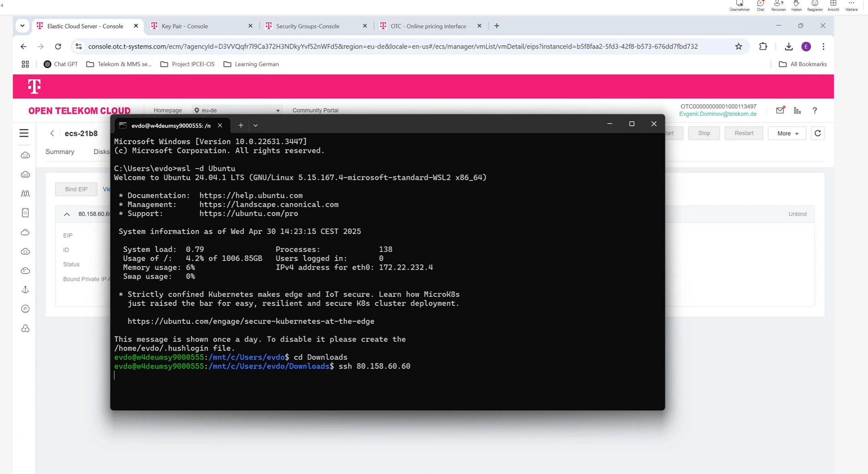Open the cloud backup sidebar icon
The height and width of the screenshot is (474, 868).
click(25, 232)
